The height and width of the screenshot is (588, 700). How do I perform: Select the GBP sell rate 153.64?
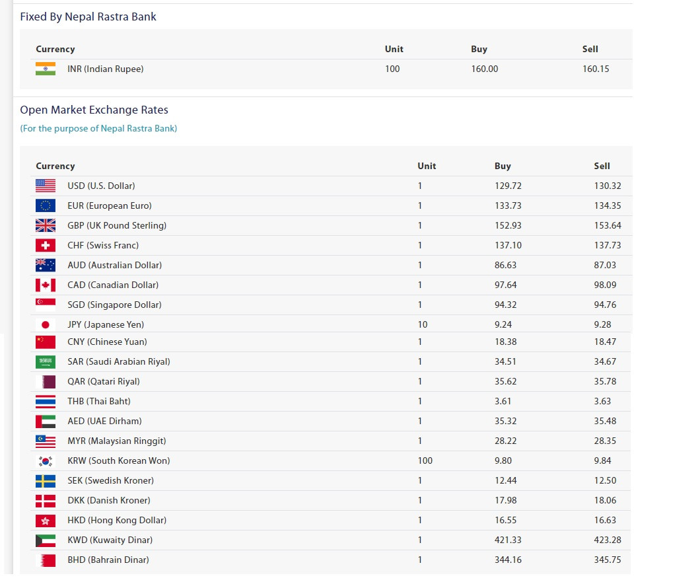tap(608, 225)
